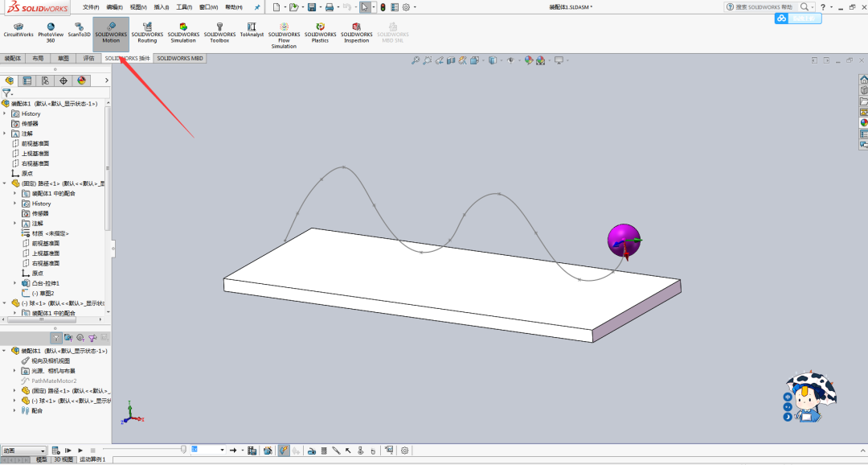Open the SOLIDWORKS Simulation add-in

point(183,32)
